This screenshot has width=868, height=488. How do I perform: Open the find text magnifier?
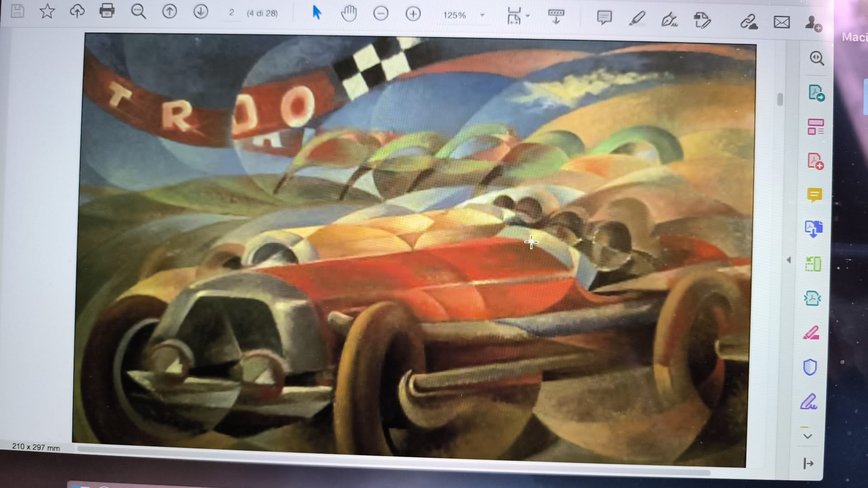[x=138, y=11]
